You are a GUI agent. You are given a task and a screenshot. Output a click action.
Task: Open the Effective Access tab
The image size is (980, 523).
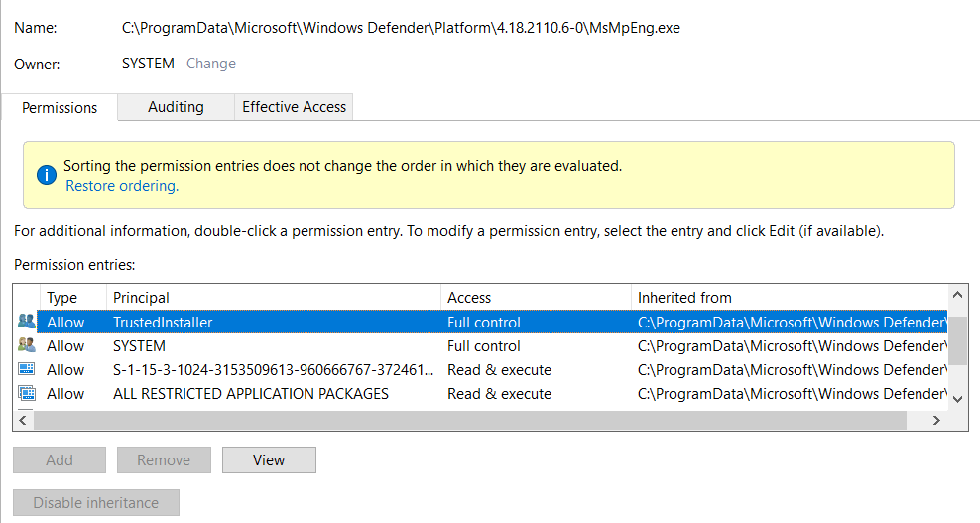click(294, 107)
